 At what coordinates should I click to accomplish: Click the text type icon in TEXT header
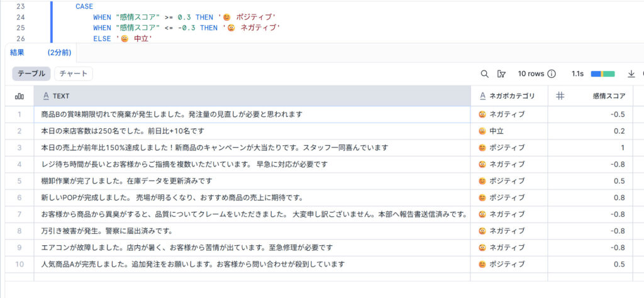pyautogui.click(x=45, y=96)
